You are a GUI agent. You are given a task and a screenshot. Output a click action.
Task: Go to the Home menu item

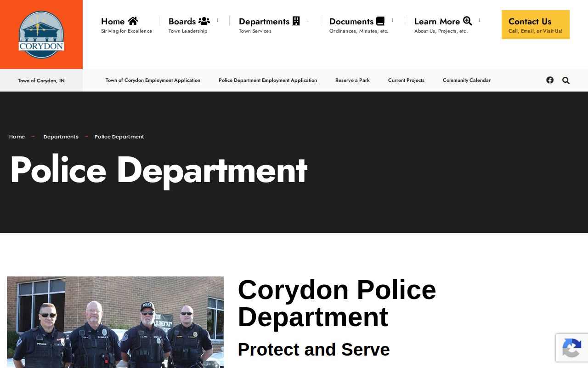(x=126, y=25)
